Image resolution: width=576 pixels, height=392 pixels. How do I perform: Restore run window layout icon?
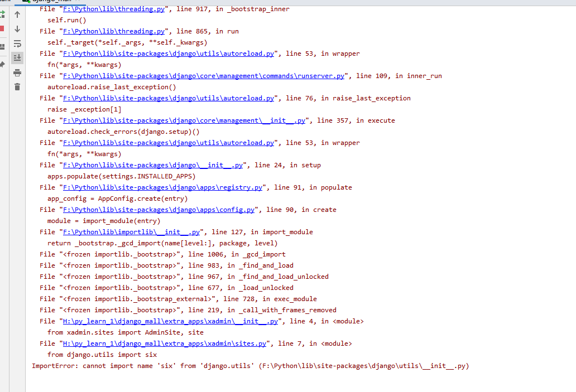pos(2,47)
